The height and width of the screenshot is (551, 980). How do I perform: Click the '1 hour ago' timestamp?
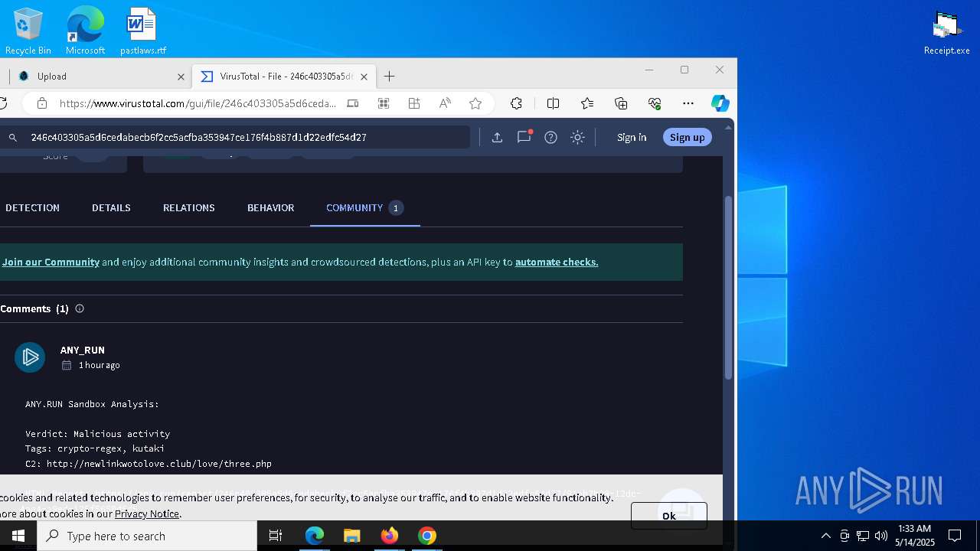pos(99,365)
